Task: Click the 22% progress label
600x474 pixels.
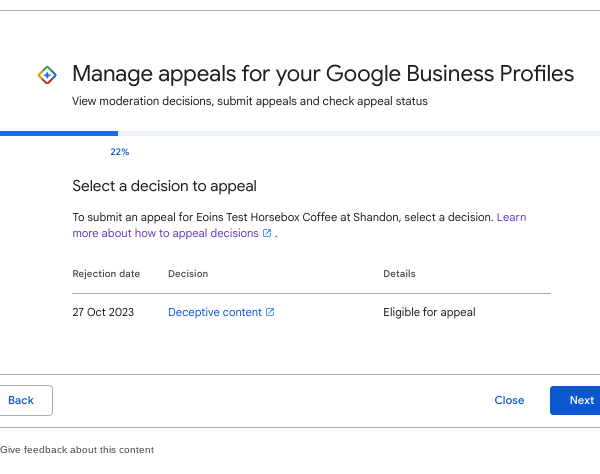Action: tap(119, 152)
